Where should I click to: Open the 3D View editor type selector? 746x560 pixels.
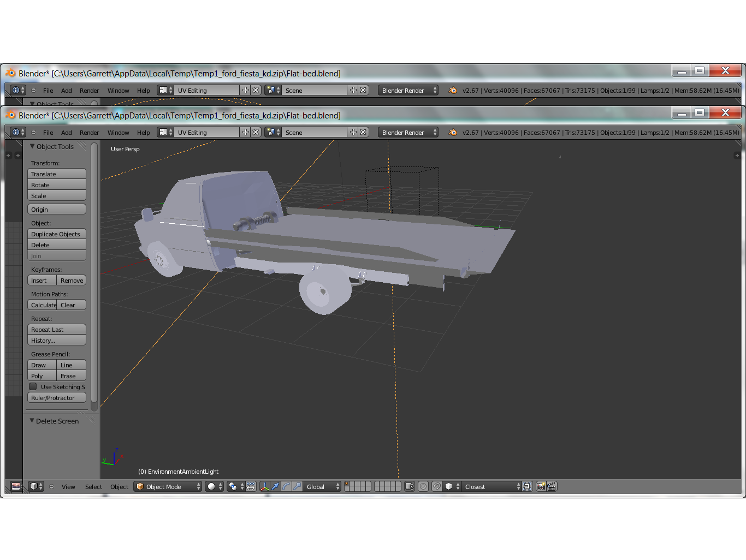click(x=36, y=486)
